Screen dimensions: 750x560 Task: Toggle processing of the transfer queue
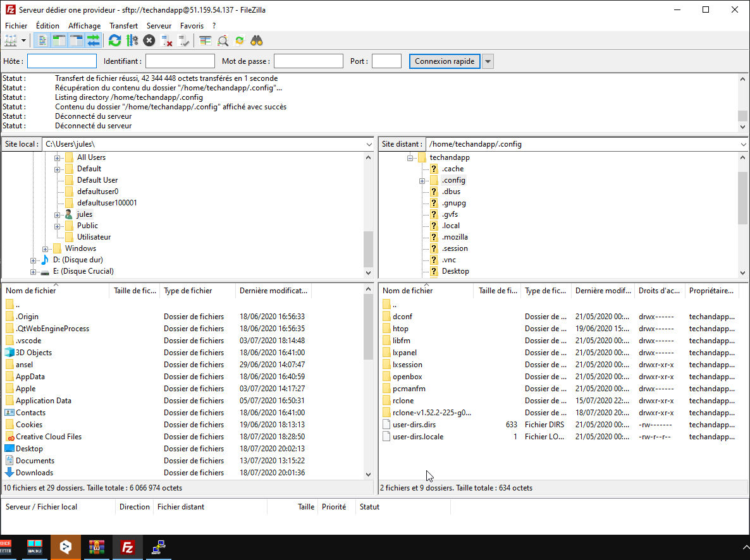[132, 40]
